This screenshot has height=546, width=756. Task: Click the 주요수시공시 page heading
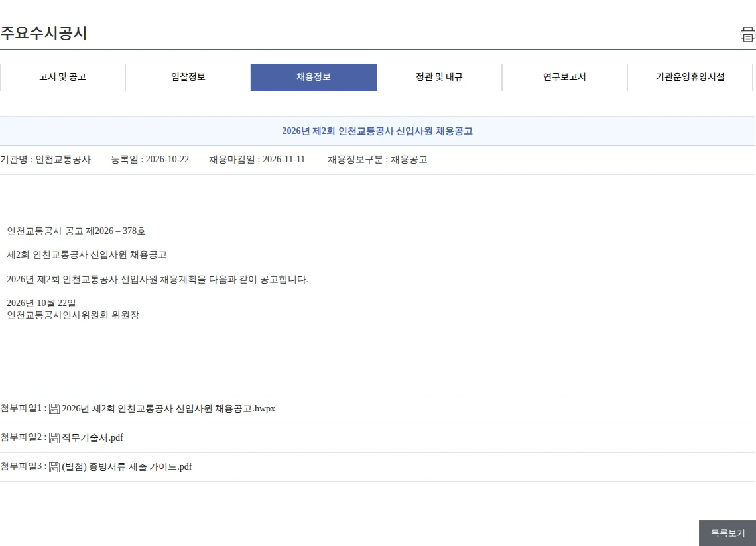point(43,33)
